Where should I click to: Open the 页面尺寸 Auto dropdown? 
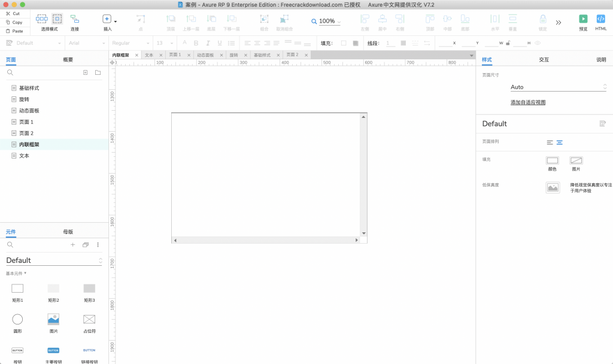pos(558,87)
